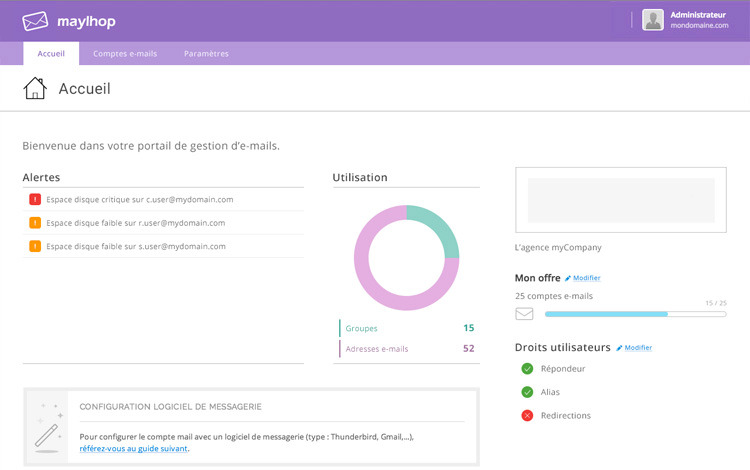This screenshot has width=750, height=470.
Task: Click pencil icon next to Droits utilisateurs
Action: click(x=619, y=348)
